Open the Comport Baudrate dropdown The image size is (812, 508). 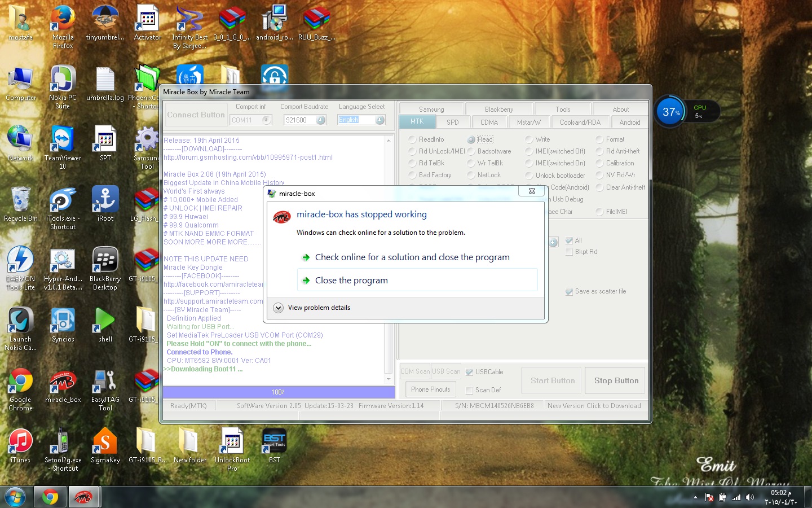tap(304, 120)
